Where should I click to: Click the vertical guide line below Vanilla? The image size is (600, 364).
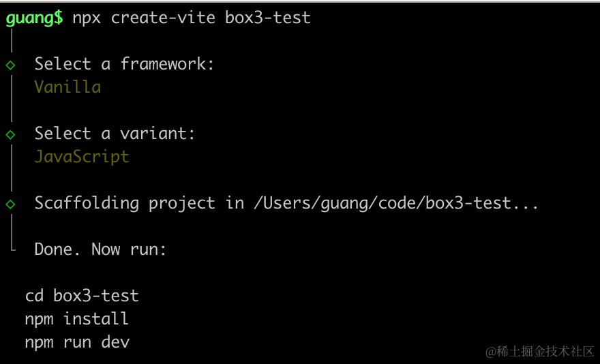12,110
